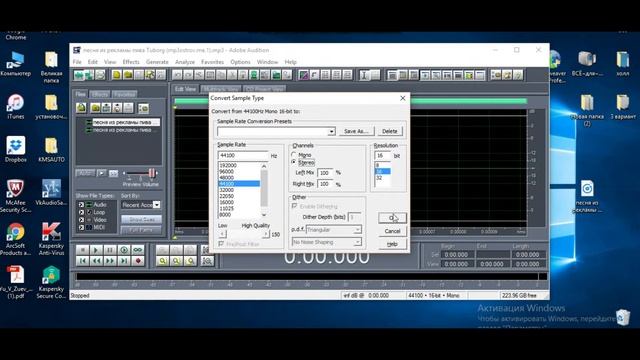This screenshot has height=360, width=640.
Task: Click the Show Cues button
Action: click(x=141, y=219)
